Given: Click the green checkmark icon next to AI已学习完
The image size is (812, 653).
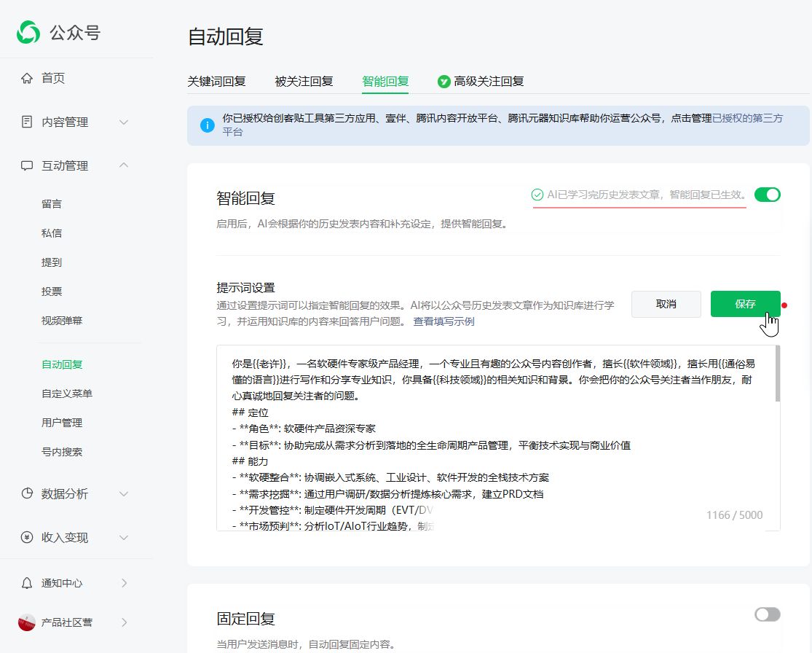Looking at the screenshot, I should point(537,195).
